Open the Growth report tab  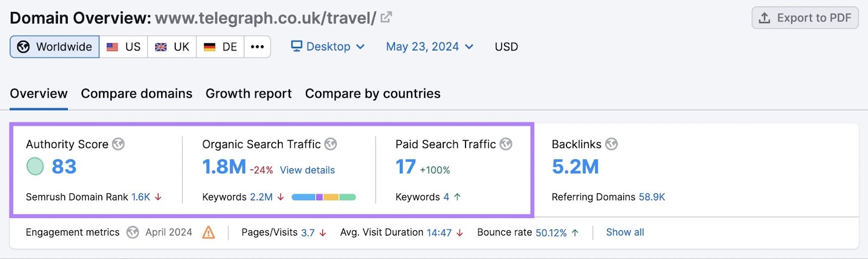coord(248,94)
